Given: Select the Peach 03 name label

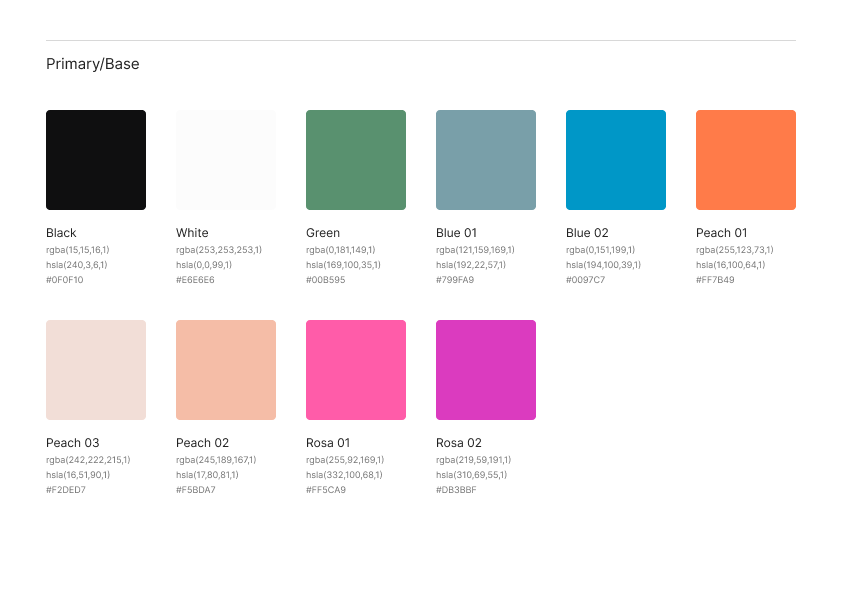Looking at the screenshot, I should click(73, 443).
